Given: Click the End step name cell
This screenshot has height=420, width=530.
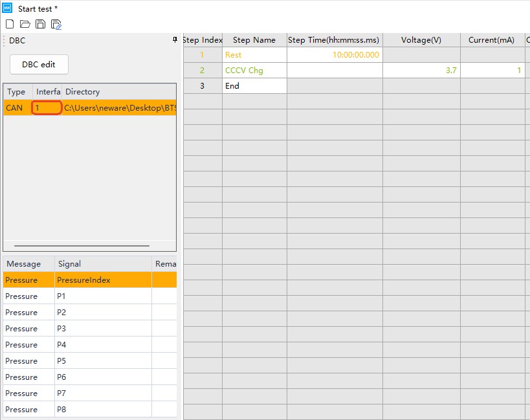Looking at the screenshot, I should coord(254,86).
